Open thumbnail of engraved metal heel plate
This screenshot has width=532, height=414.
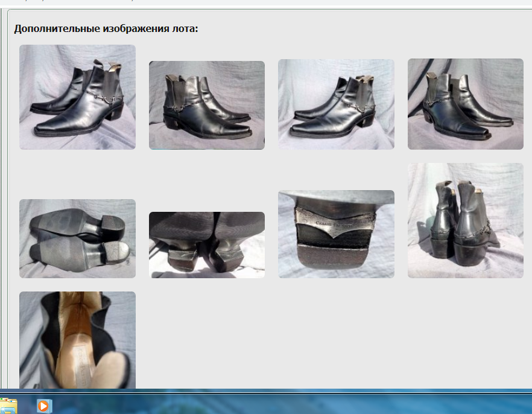pos(336,234)
